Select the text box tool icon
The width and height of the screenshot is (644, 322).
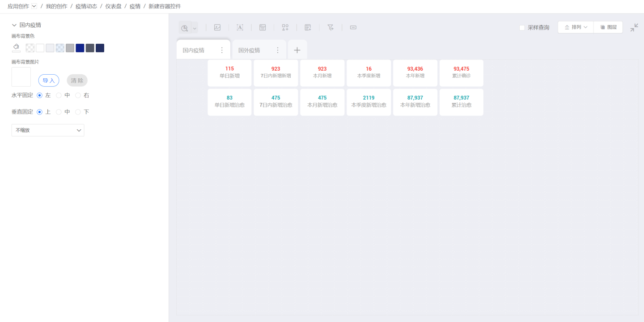point(240,27)
